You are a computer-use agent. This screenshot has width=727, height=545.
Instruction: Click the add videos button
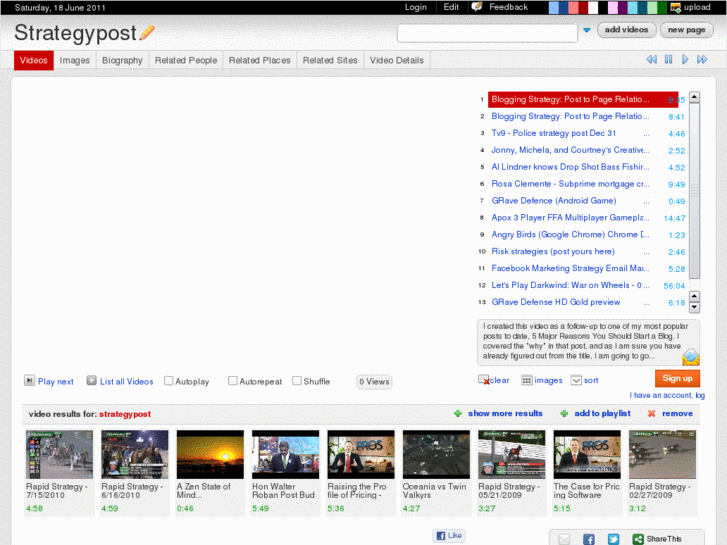point(627,30)
